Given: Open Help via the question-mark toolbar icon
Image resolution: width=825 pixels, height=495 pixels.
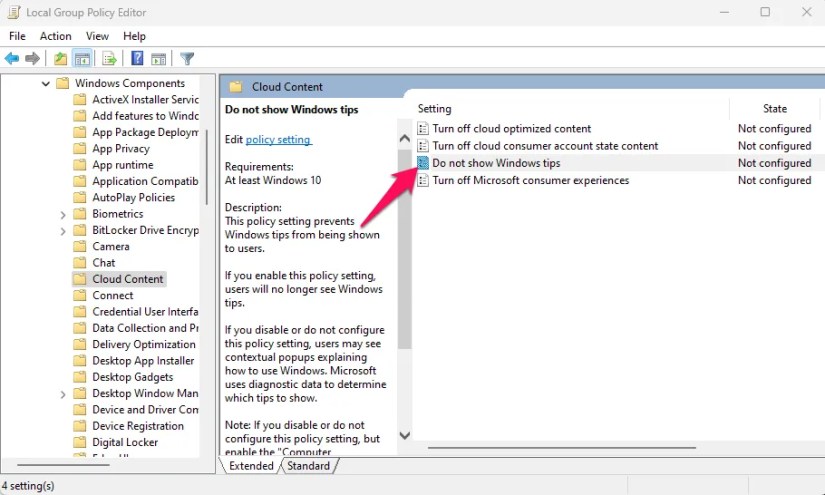Looking at the screenshot, I should tap(137, 58).
